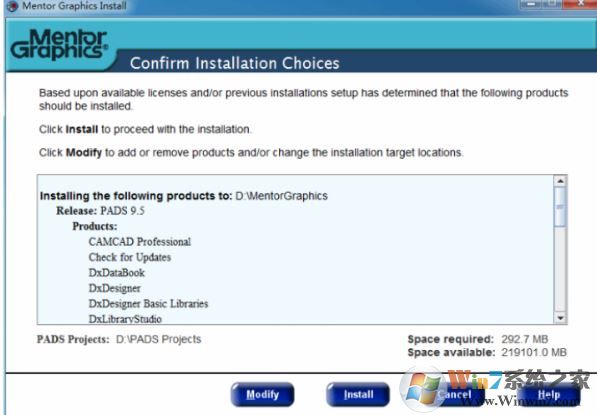Maximize the installer window
The image size is (597, 415).
[x=554, y=4]
